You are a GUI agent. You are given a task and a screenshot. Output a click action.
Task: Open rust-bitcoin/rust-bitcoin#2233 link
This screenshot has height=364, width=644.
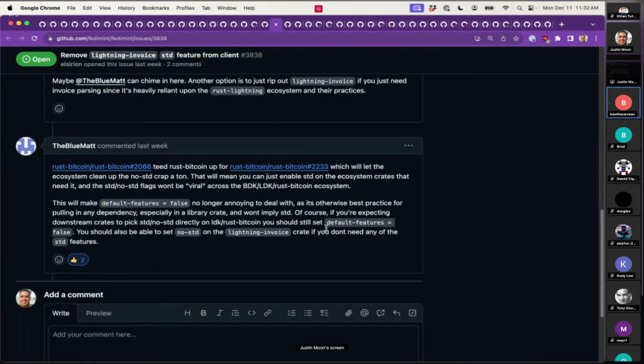pos(279,166)
